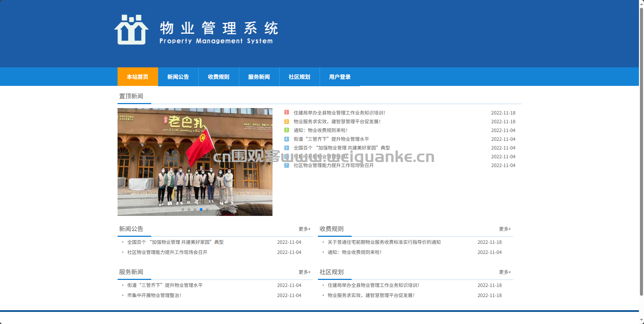Expand more items in 社区规划 section

(x=505, y=272)
